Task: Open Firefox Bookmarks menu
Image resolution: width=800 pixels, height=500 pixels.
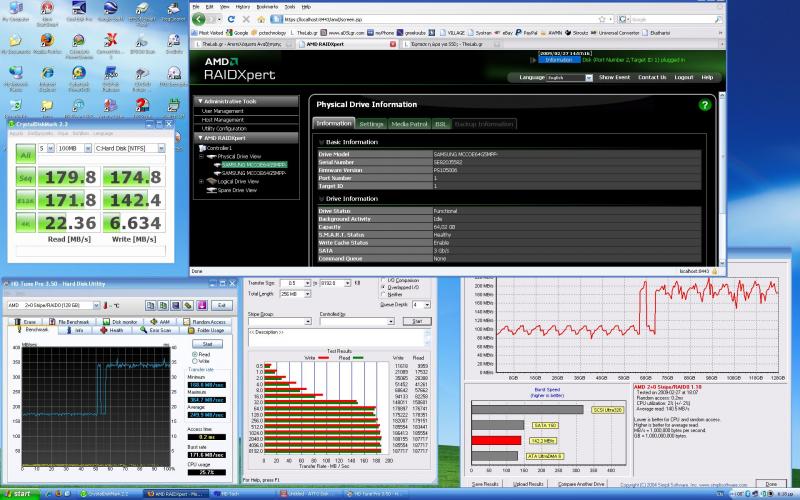Action: click(x=267, y=7)
